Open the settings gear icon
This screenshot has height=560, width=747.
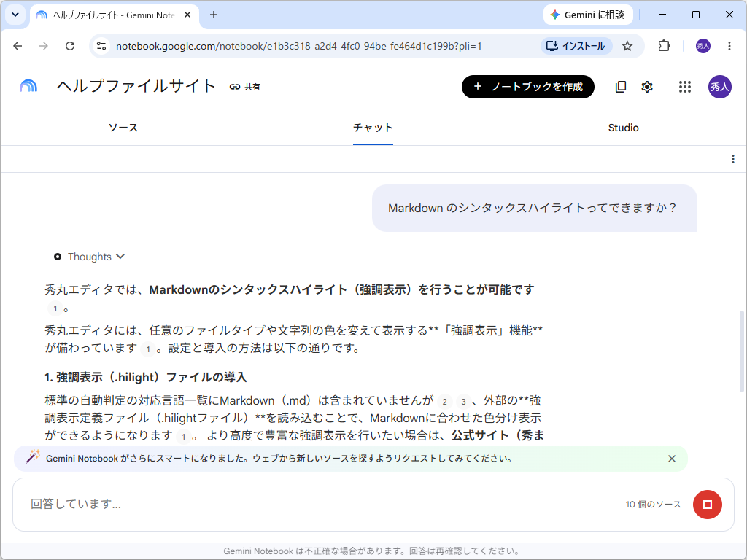(646, 87)
